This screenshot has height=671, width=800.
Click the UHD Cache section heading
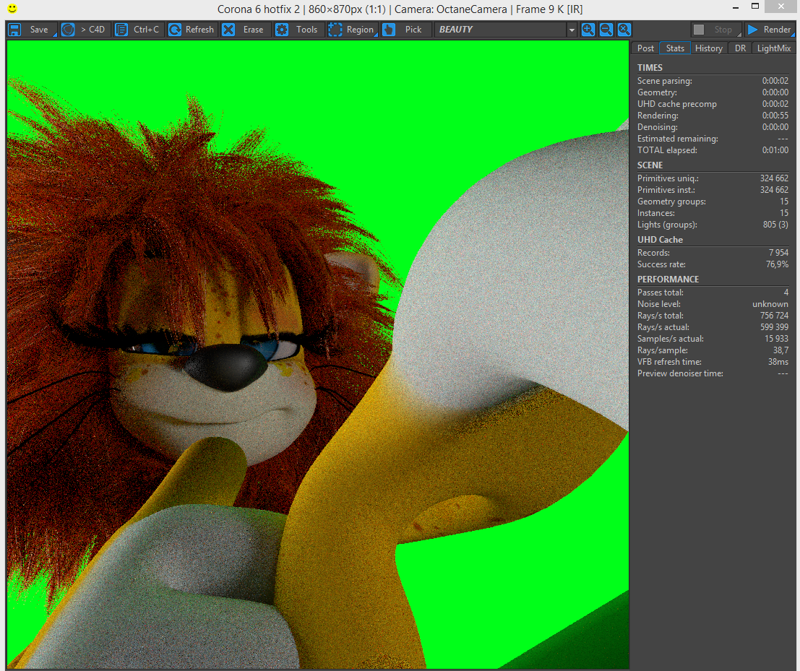[660, 239]
